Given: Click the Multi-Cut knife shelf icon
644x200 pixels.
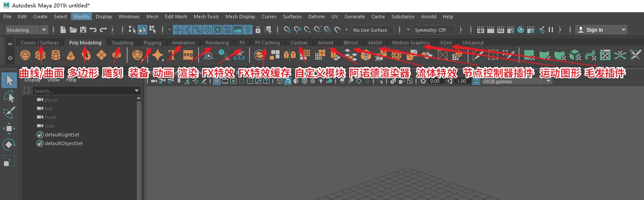Looking at the screenshot, I should (x=479, y=55).
